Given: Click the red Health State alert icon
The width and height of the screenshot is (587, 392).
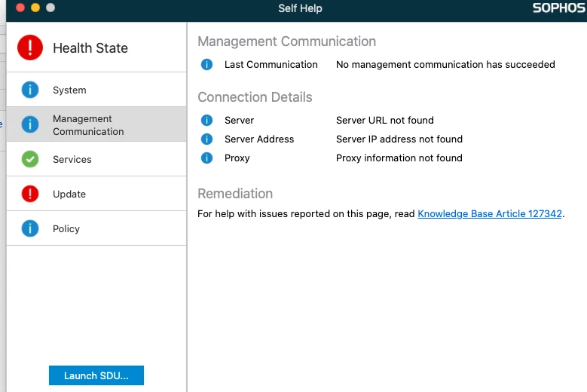Looking at the screenshot, I should [x=30, y=47].
